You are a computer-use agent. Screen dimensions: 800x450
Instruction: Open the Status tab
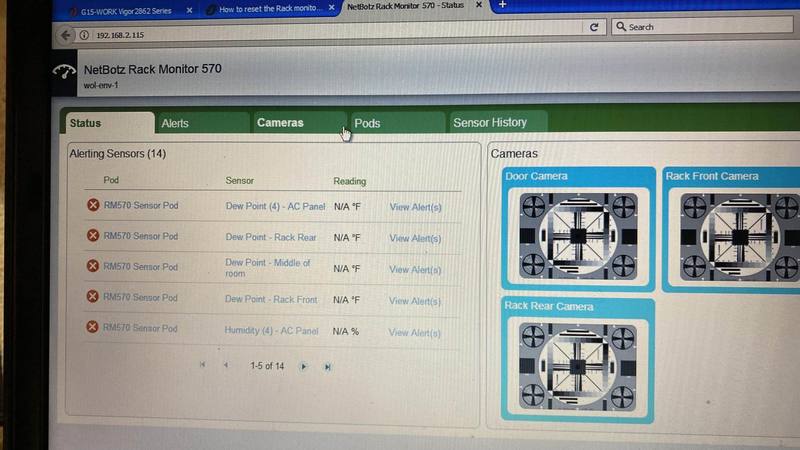click(x=109, y=123)
